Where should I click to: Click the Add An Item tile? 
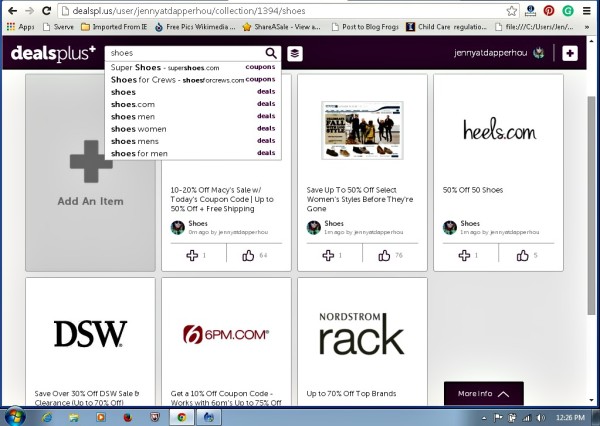(90, 173)
